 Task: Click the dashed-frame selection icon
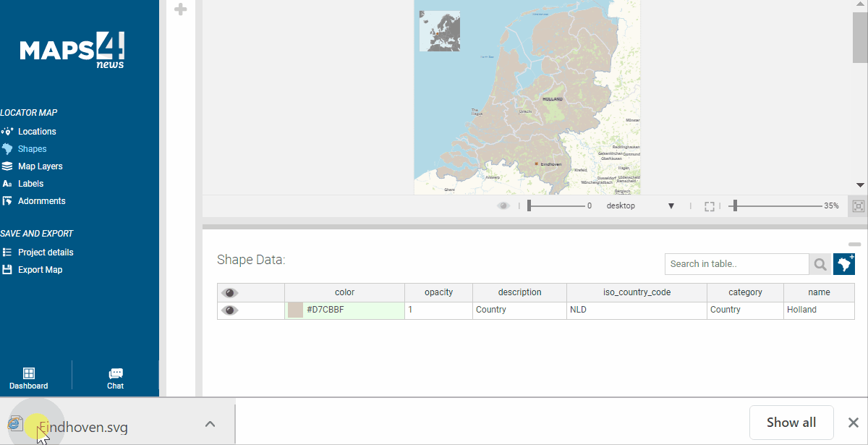click(x=710, y=206)
